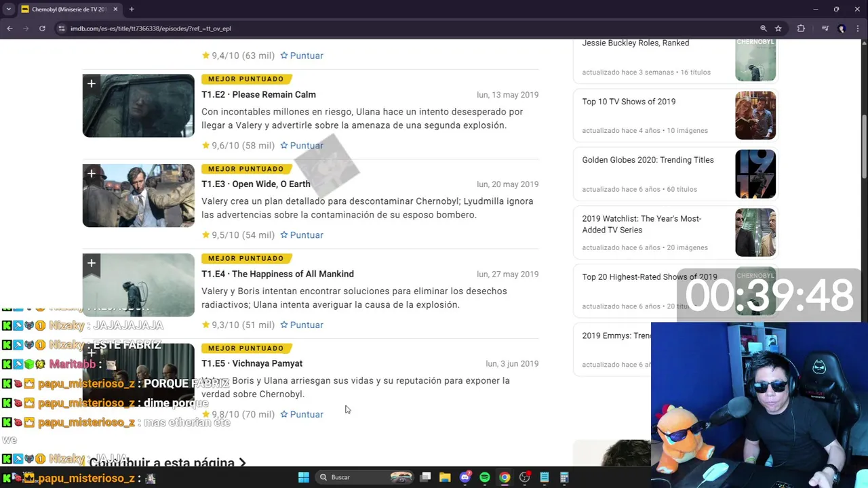The image size is (868, 488).
Task: Open the Top 10 TV Shows of 2019 list
Action: [629, 102]
